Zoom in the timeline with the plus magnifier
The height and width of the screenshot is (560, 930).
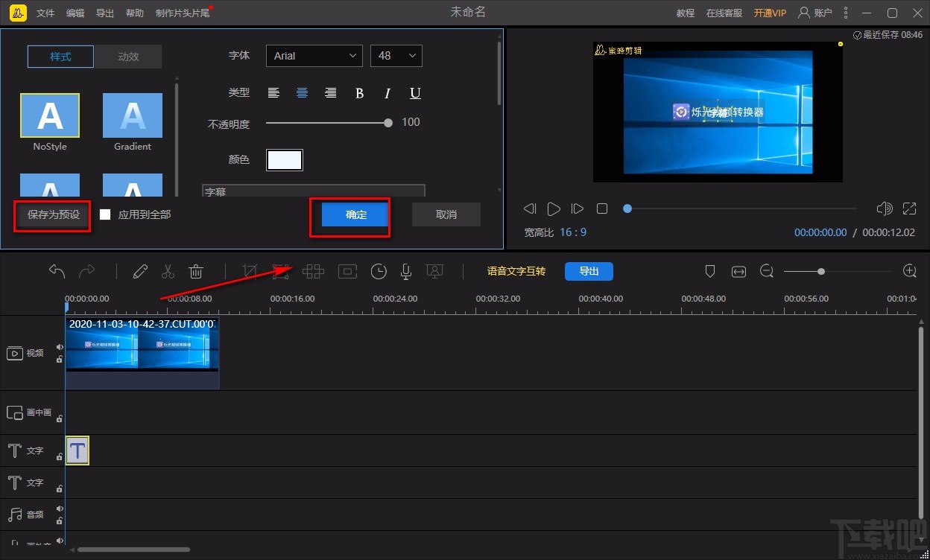point(909,271)
